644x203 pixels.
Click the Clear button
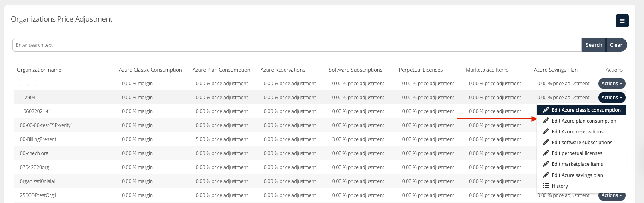coord(616,45)
